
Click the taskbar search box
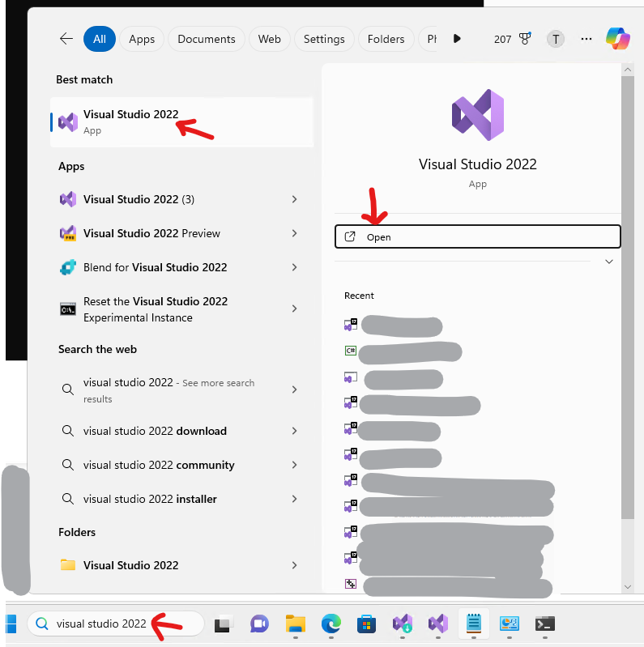tap(116, 624)
